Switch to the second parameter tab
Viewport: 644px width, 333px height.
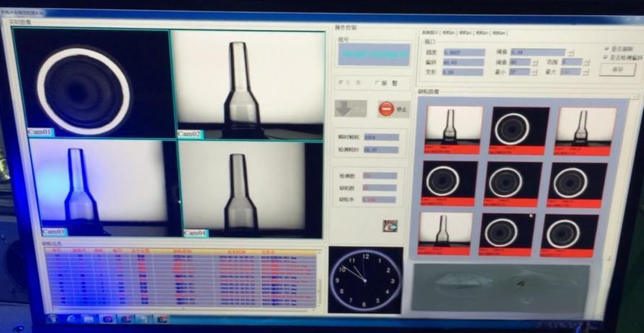[448, 33]
